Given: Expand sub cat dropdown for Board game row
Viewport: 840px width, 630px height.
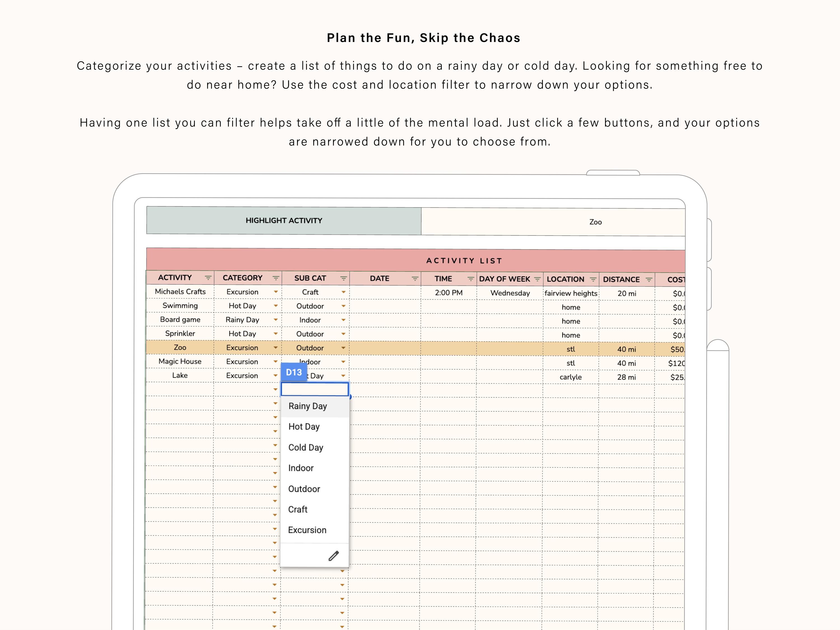Looking at the screenshot, I should click(x=343, y=320).
